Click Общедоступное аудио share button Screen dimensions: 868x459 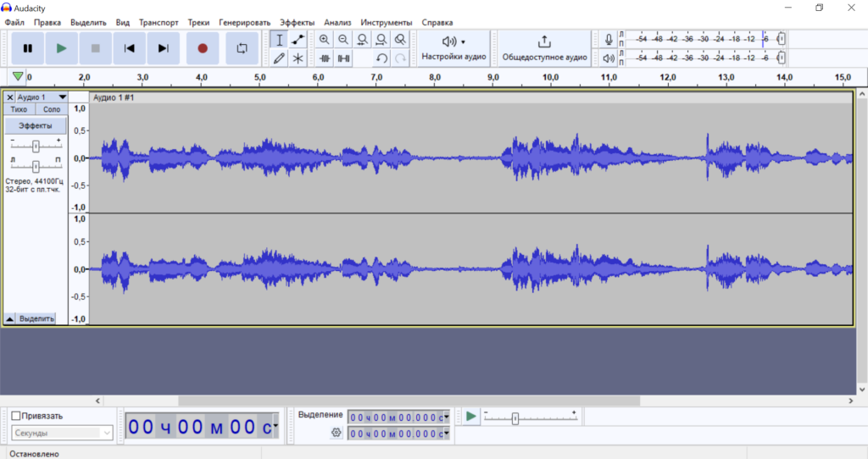point(545,48)
